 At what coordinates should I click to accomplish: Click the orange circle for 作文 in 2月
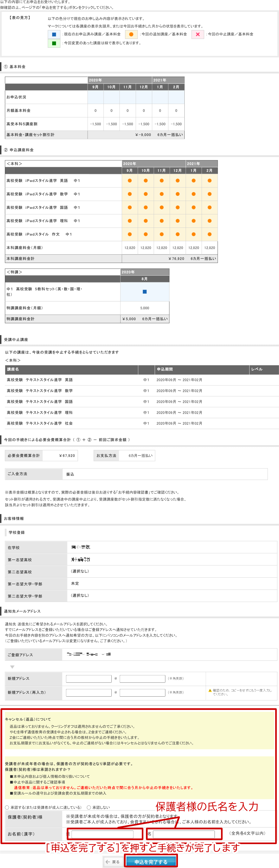pyautogui.click(x=209, y=234)
